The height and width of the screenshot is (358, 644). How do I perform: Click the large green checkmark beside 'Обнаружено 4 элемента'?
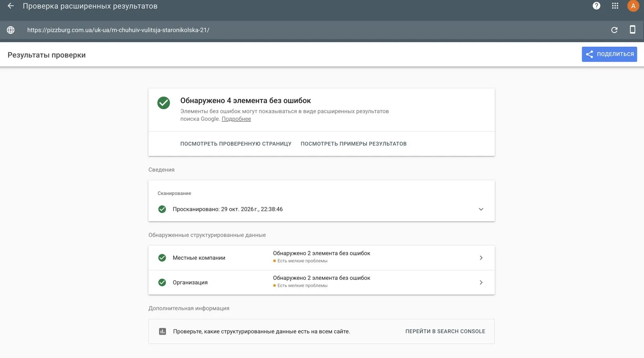point(163,103)
